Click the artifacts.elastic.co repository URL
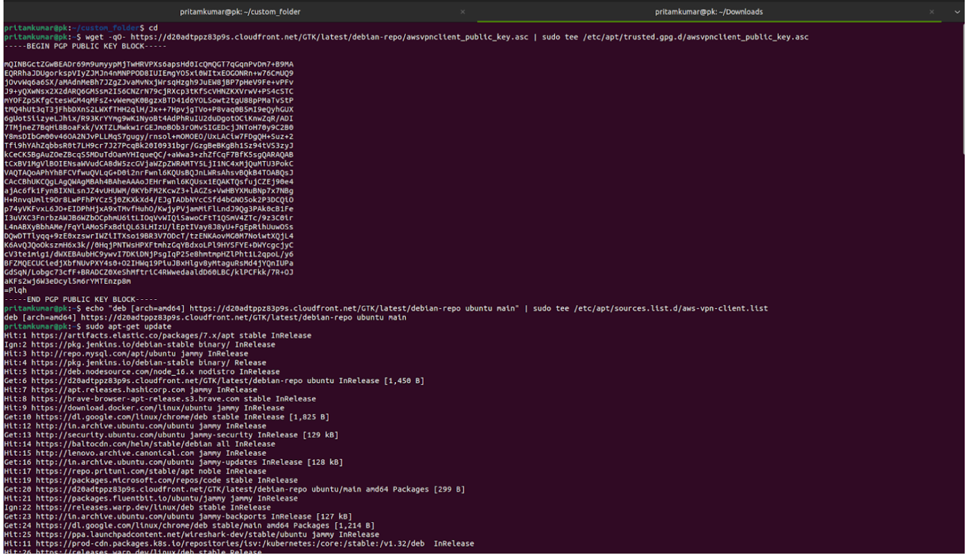The height and width of the screenshot is (560, 975). (x=122, y=335)
